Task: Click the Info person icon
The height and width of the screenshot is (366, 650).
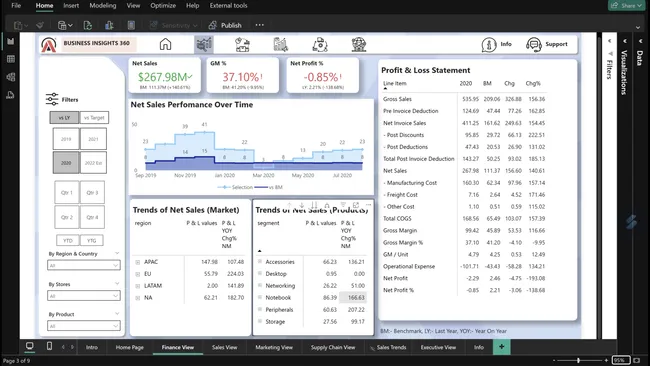Action: (489, 44)
